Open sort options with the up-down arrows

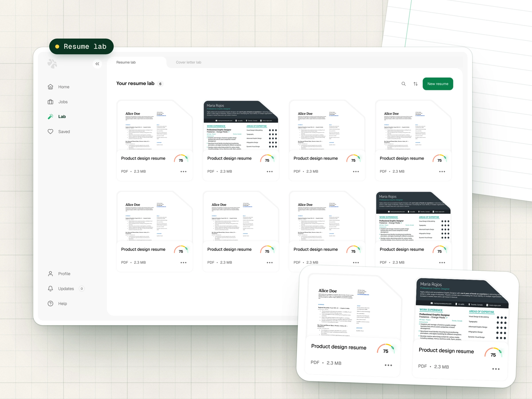pyautogui.click(x=416, y=84)
